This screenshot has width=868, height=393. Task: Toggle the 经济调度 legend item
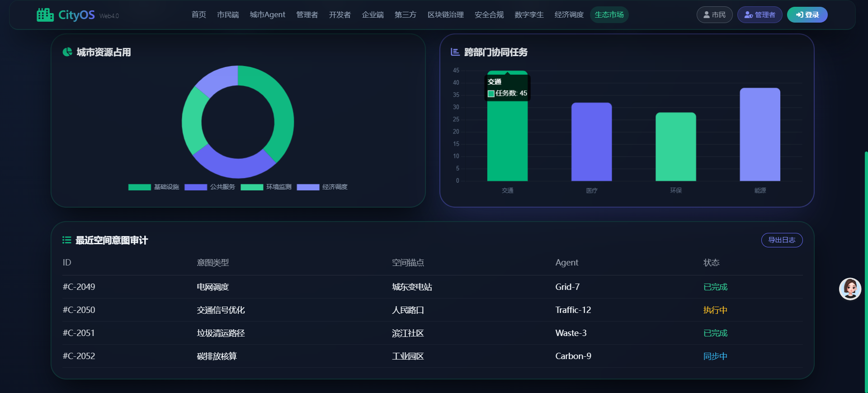click(322, 187)
